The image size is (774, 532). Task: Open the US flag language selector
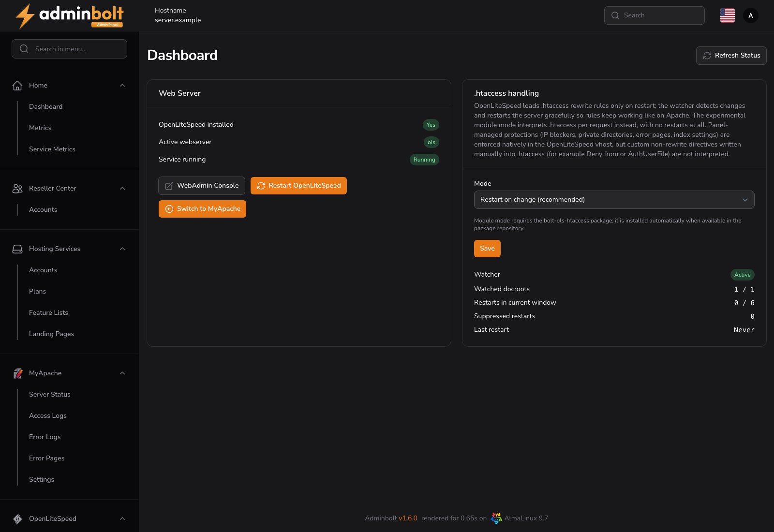[x=728, y=15]
